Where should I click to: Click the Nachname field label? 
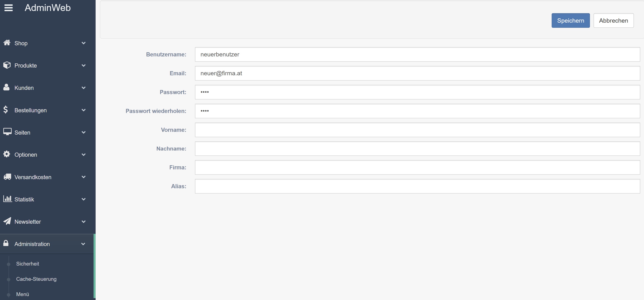pos(171,149)
